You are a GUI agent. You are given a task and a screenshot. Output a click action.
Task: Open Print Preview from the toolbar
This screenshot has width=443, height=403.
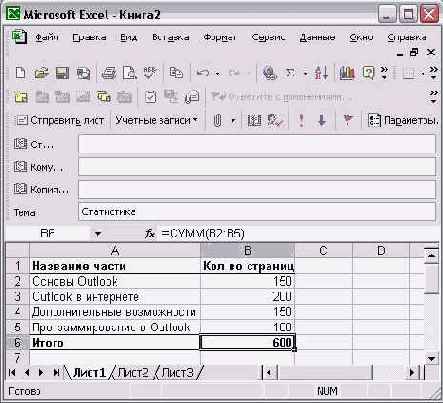click(x=129, y=73)
